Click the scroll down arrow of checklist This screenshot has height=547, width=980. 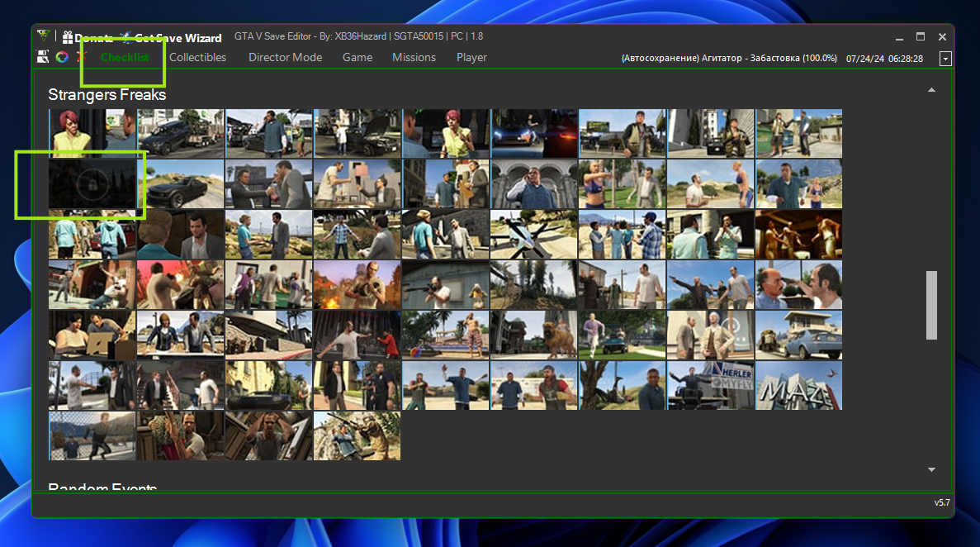click(x=931, y=469)
